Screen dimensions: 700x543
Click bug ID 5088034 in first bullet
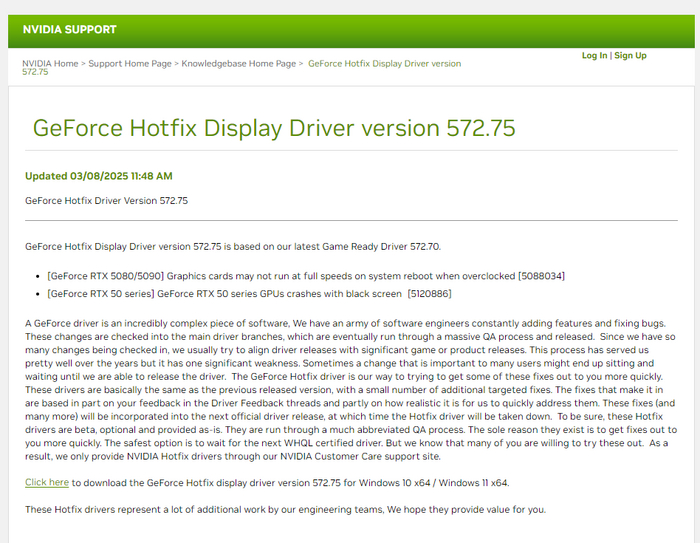[541, 275]
